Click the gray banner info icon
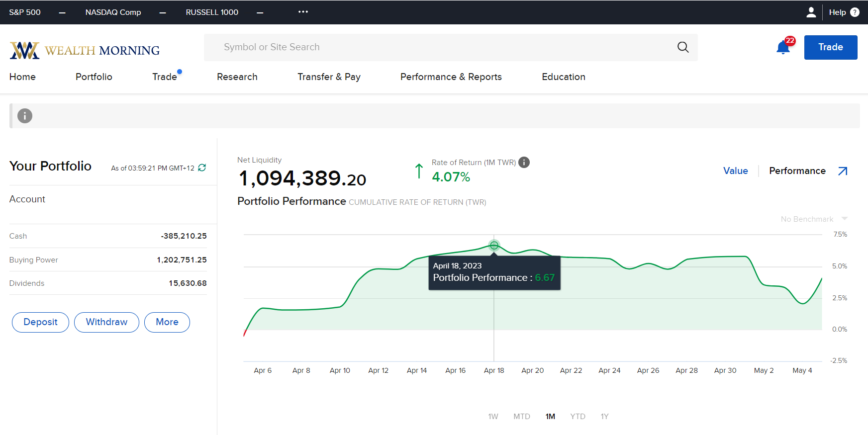This screenshot has width=868, height=435. coord(25,116)
